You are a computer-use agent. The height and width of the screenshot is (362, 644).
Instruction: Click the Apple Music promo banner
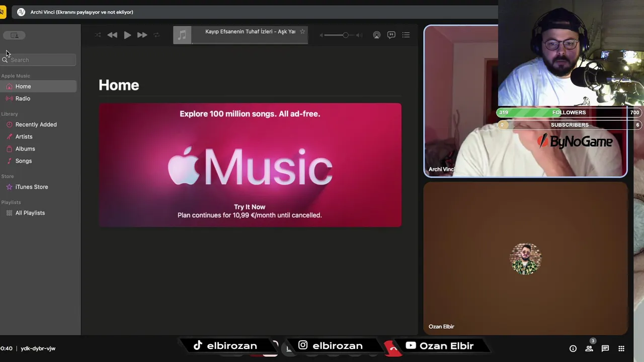point(250,165)
